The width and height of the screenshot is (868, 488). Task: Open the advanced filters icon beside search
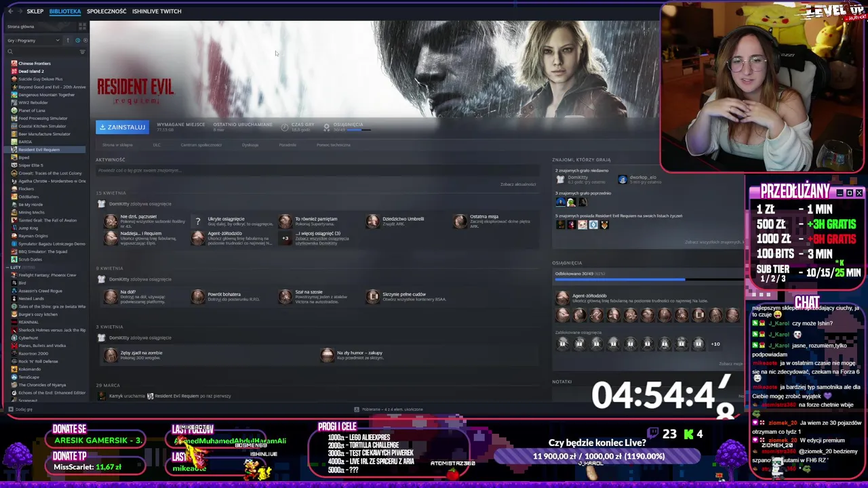[83, 52]
